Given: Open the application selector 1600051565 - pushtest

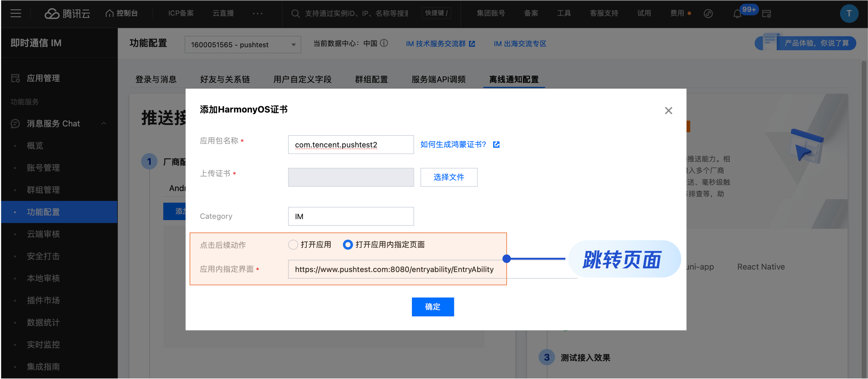Looking at the screenshot, I should click(x=243, y=44).
